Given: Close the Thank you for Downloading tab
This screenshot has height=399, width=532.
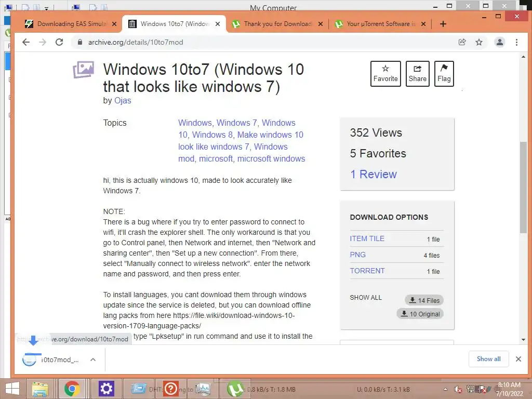Looking at the screenshot, I should (x=320, y=24).
